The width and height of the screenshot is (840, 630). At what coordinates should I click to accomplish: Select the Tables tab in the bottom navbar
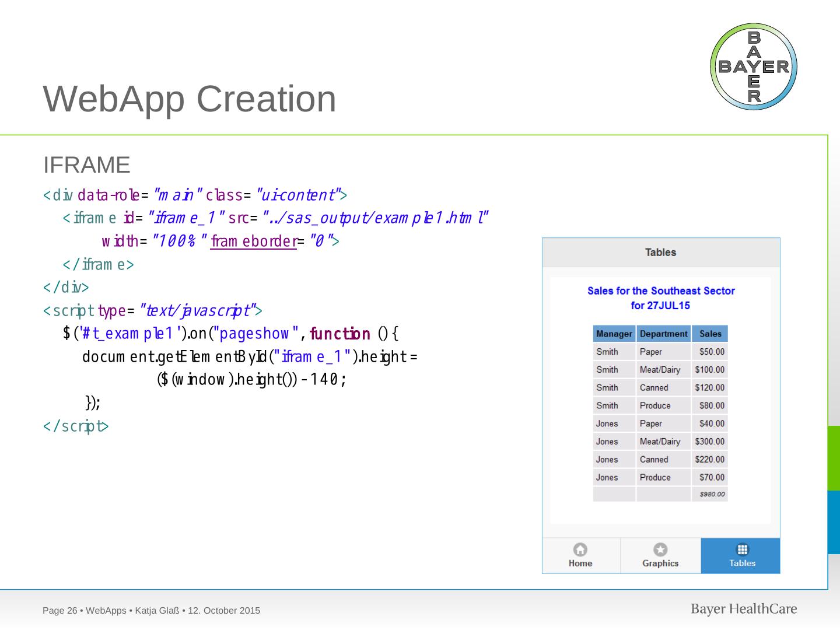741,555
